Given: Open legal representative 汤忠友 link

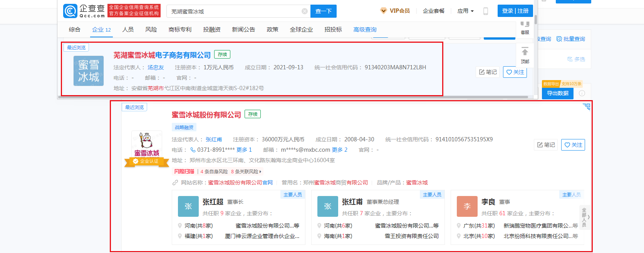Looking at the screenshot, I should [x=156, y=67].
